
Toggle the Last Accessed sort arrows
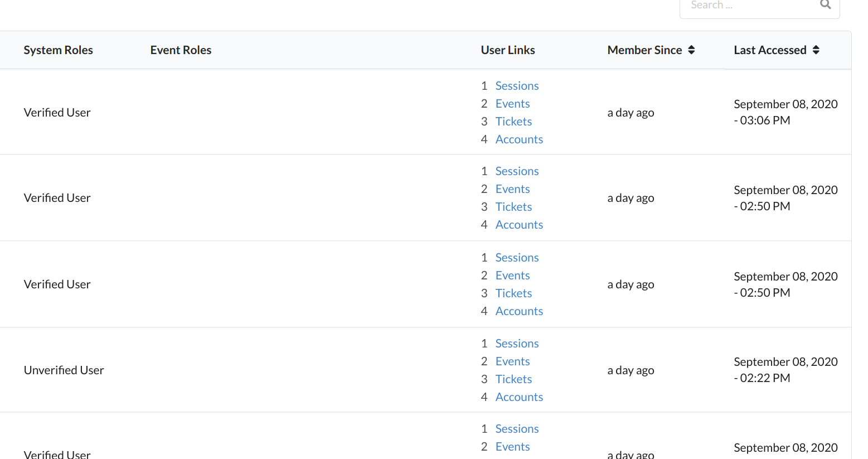coord(816,50)
